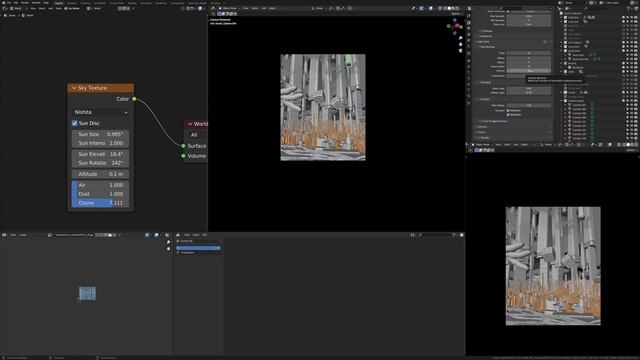Open the Object Mode dropdown in top viewport
640x360 pixels.
[229, 8]
